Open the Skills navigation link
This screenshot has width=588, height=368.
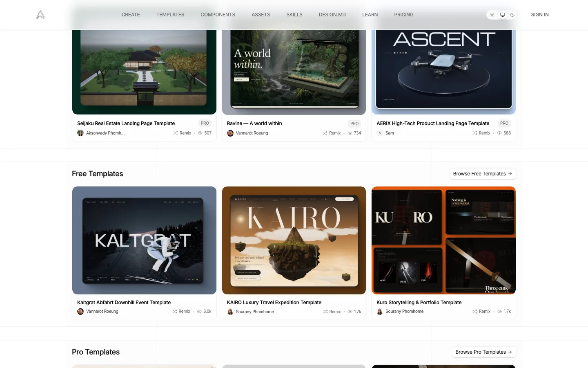(294, 15)
